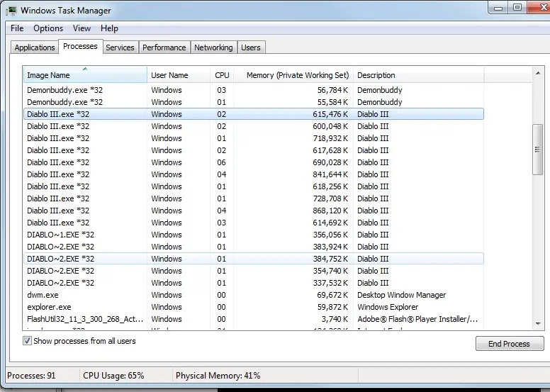Sort by Description column header
Screen dimensions: 550x392
point(418,74)
